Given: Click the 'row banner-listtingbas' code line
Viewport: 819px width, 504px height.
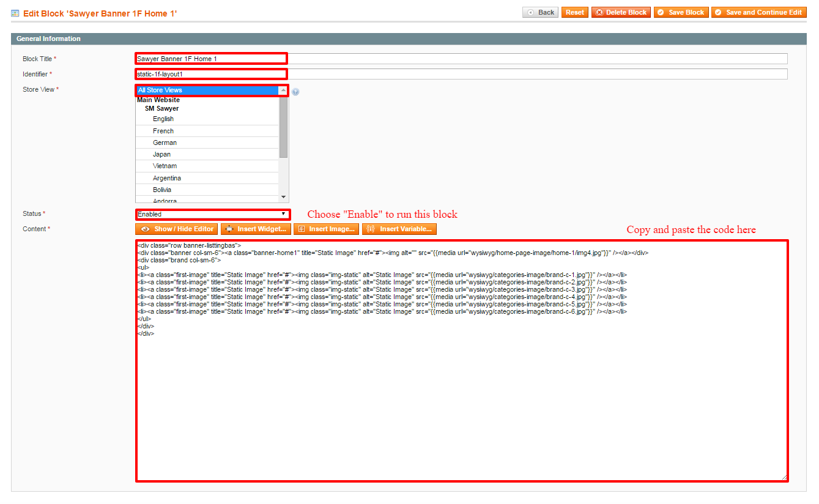Looking at the screenshot, I should tap(190, 245).
